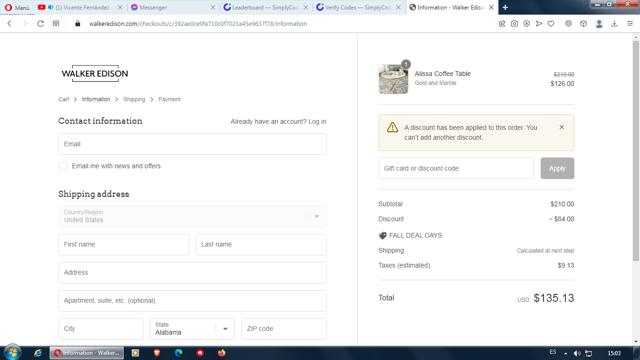This screenshot has height=360, width=640.
Task: Switch to the YouTube Vicente Fernández tab
Action: (x=80, y=7)
